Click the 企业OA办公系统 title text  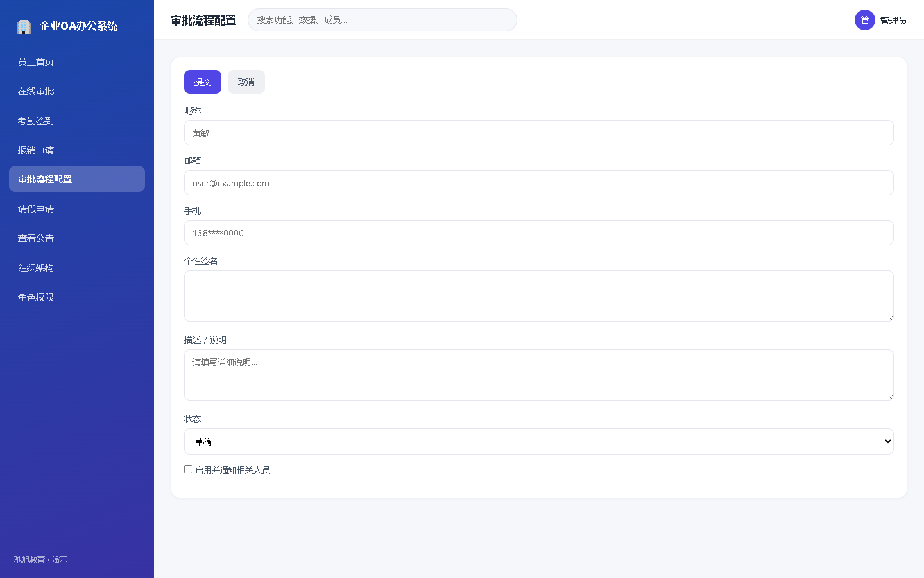pos(79,26)
